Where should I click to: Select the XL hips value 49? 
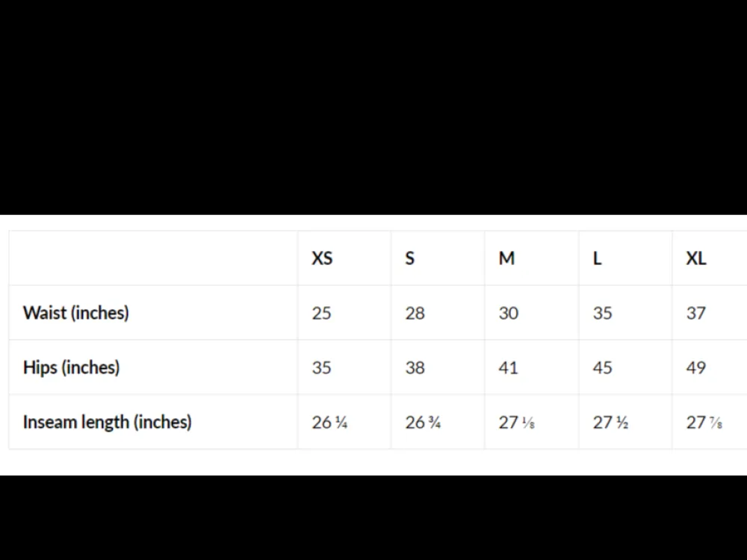tap(696, 367)
